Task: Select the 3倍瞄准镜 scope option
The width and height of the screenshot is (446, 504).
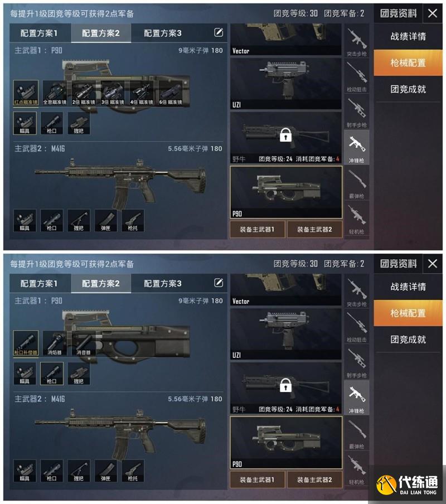Action: (x=113, y=93)
